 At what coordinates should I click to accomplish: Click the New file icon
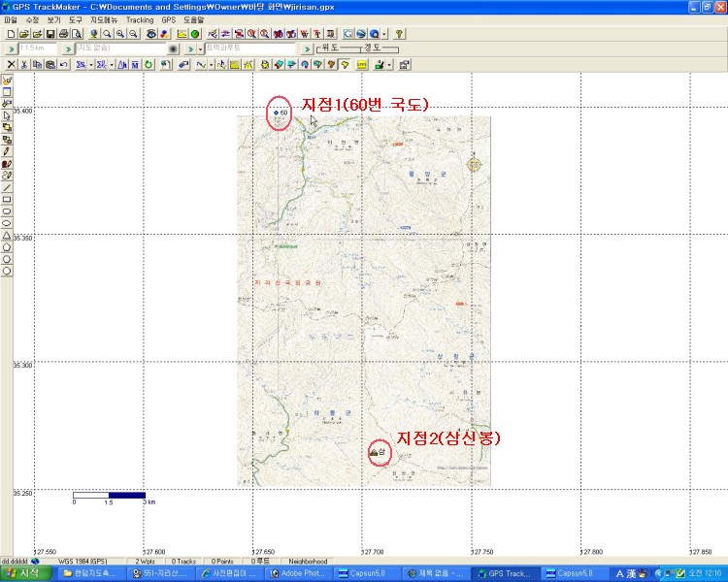[x=11, y=34]
